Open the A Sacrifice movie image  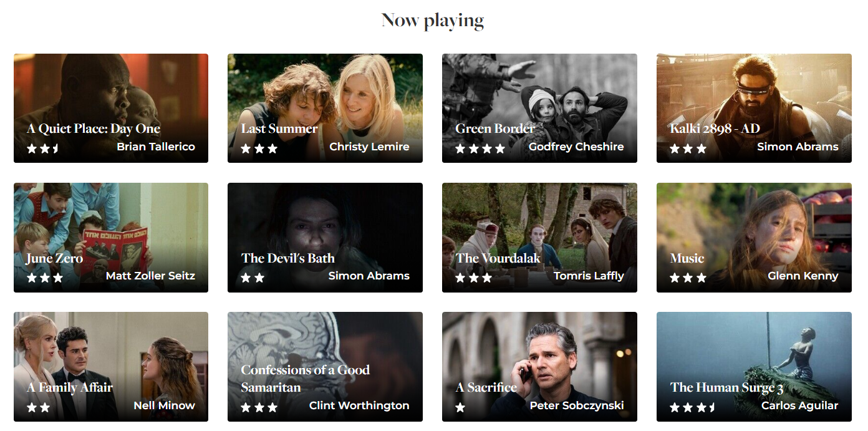point(539,367)
